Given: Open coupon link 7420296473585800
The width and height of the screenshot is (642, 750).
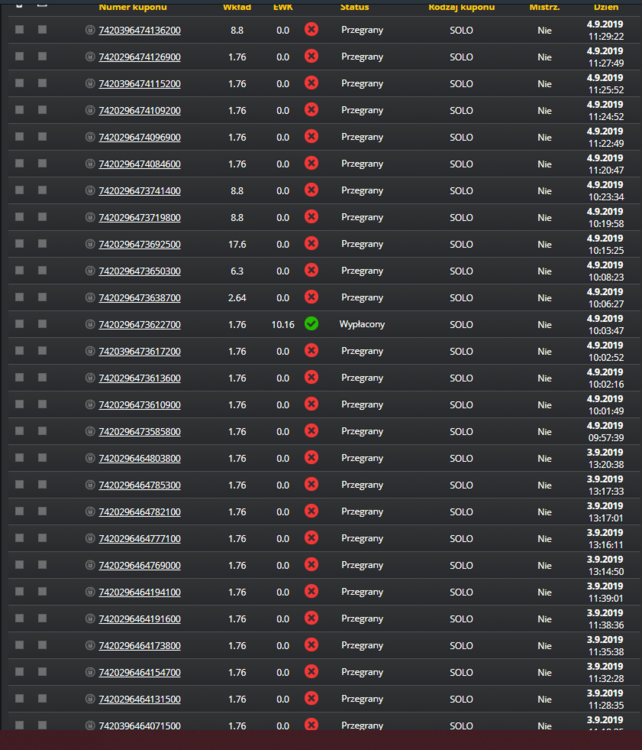Looking at the screenshot, I should [x=140, y=432].
